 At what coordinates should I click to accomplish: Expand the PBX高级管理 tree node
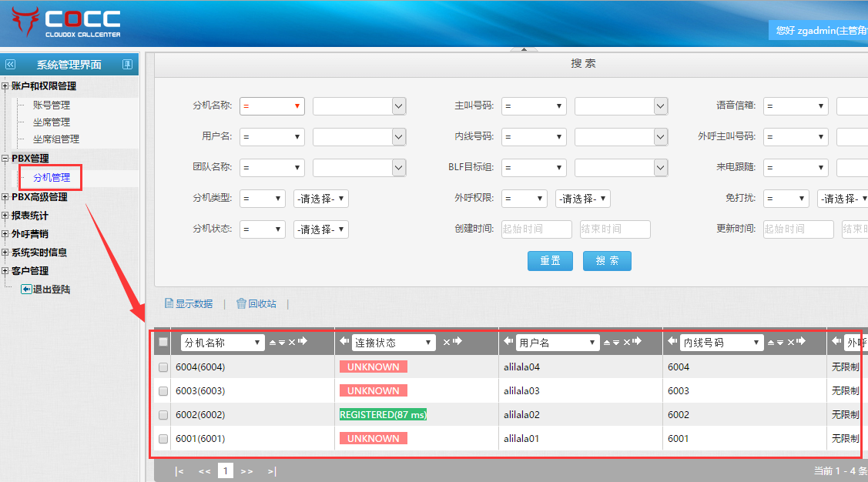tap(5, 197)
